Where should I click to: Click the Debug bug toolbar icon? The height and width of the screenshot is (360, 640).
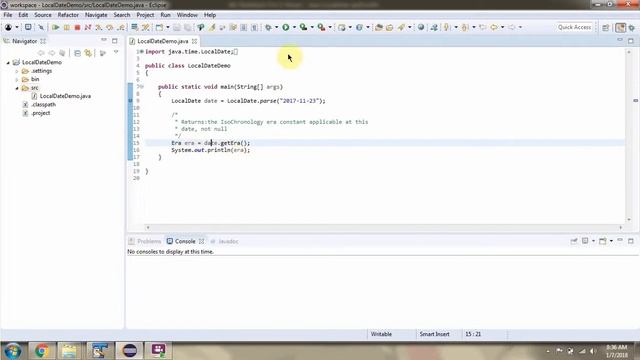pyautogui.click(x=268, y=27)
